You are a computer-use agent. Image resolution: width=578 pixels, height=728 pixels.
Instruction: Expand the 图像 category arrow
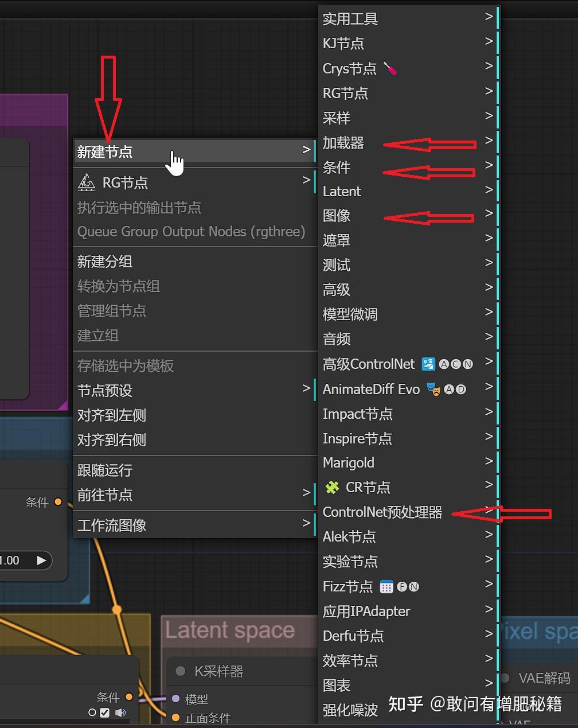pos(489,213)
